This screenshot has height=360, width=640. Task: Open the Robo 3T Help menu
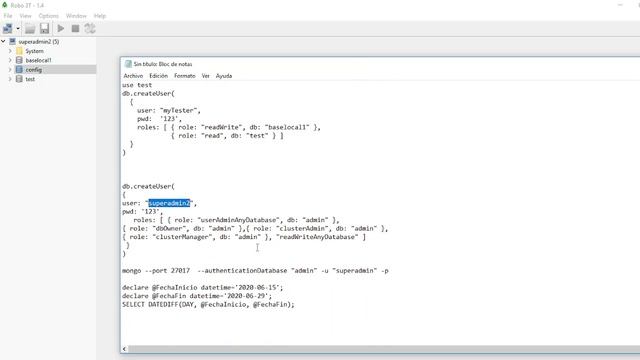[x=100, y=16]
